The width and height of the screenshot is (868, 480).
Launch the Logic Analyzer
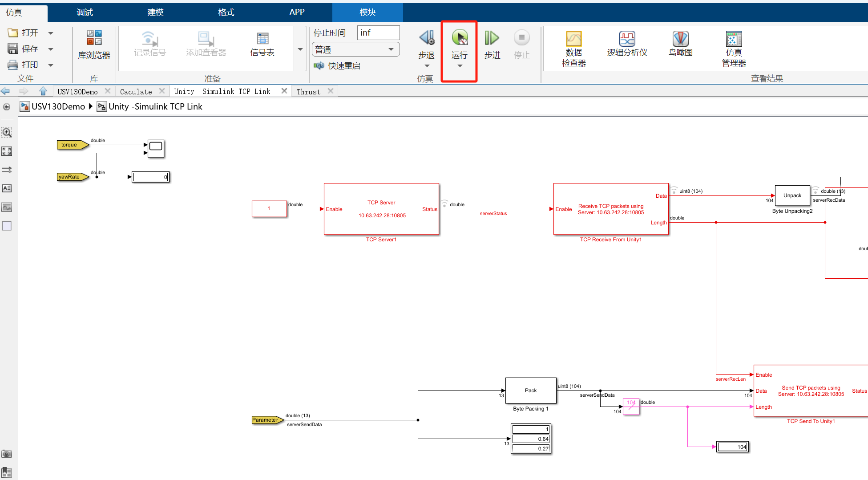(627, 44)
